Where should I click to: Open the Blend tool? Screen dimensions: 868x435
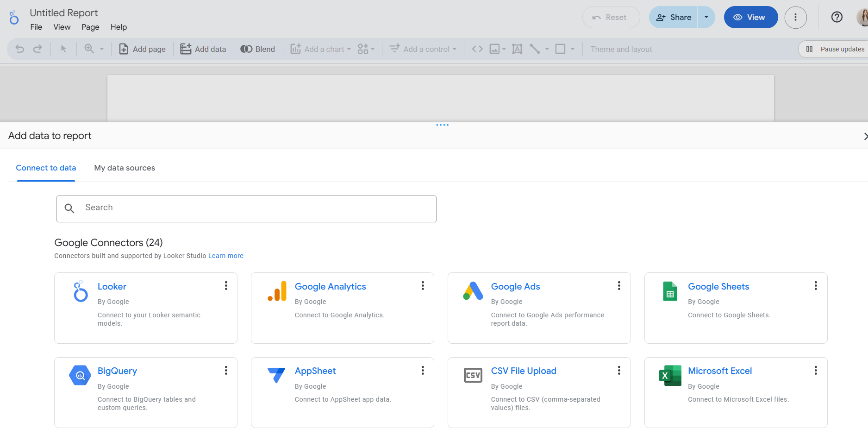(x=258, y=49)
